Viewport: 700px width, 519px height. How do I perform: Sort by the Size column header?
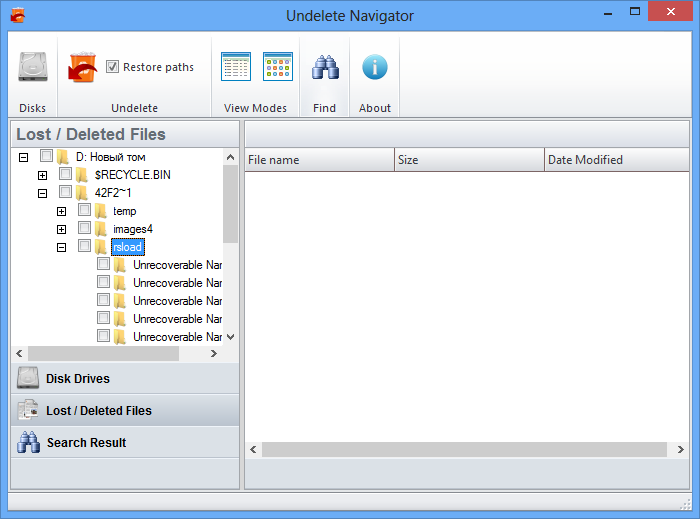point(469,160)
